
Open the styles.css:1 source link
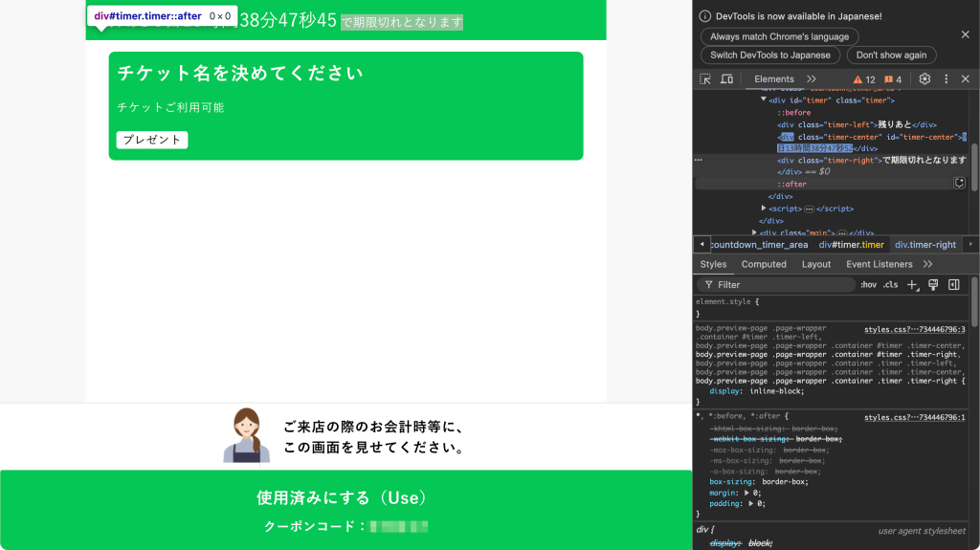point(914,417)
